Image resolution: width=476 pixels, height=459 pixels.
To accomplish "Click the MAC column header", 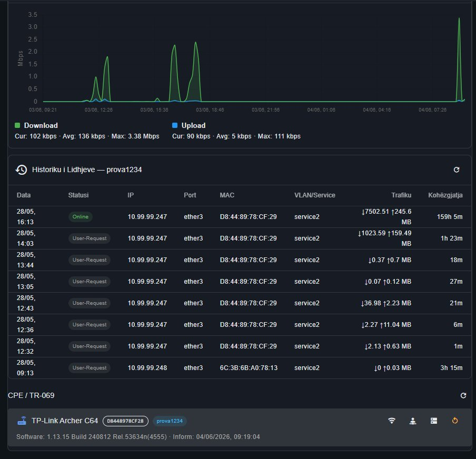I will [227, 195].
